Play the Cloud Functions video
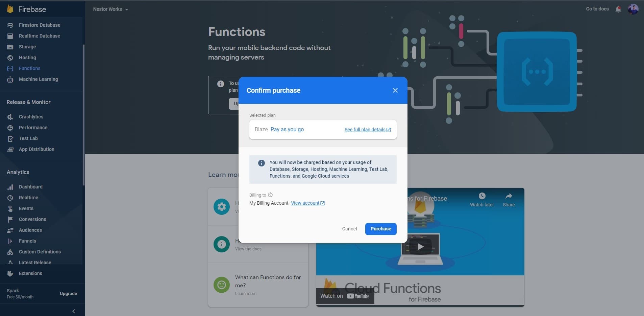Viewport: 644px width, 316px height. [420, 247]
